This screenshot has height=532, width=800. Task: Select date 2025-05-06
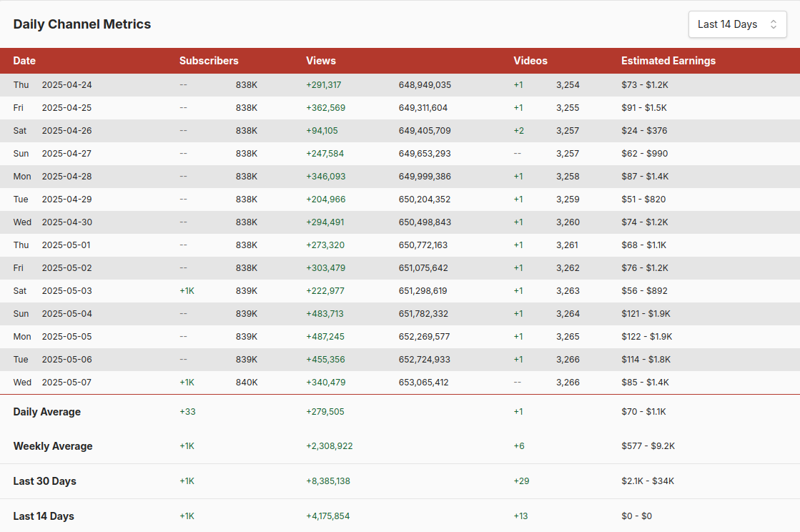point(66,360)
